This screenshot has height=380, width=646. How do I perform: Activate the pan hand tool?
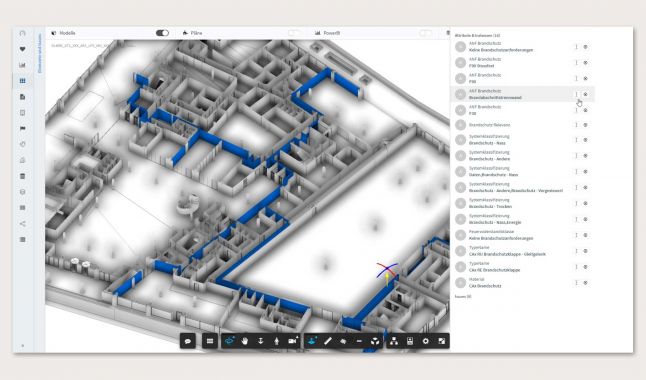(245, 341)
